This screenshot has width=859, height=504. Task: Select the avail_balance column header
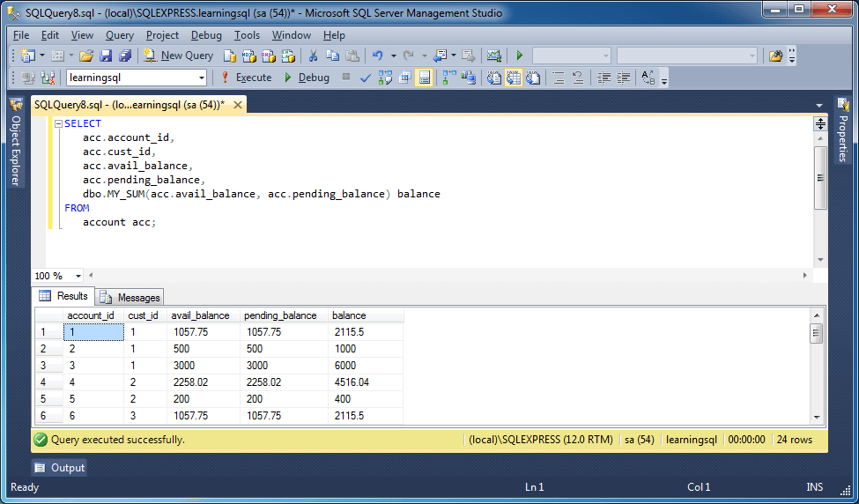click(x=204, y=315)
